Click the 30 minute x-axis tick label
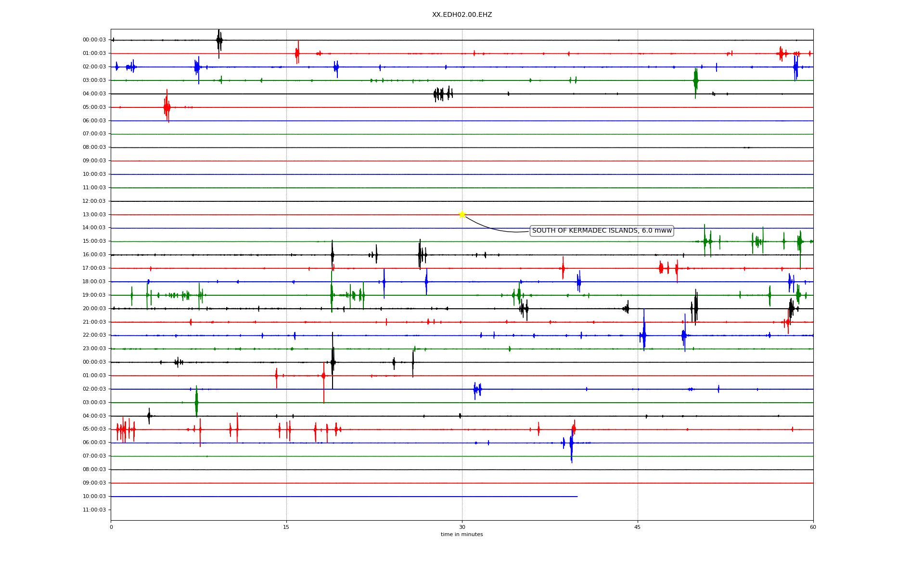This screenshot has height=578, width=924. [462, 527]
